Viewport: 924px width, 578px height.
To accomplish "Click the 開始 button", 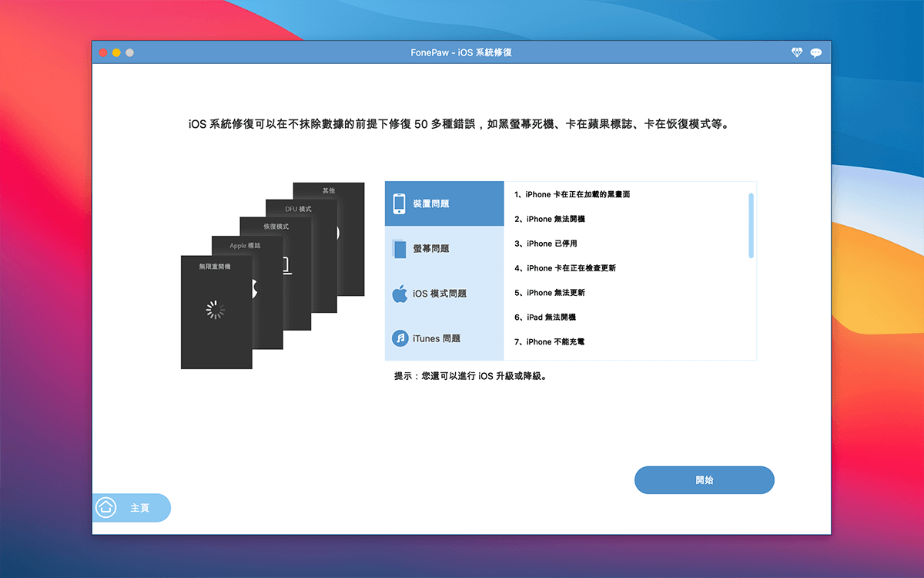I will coord(704,480).
